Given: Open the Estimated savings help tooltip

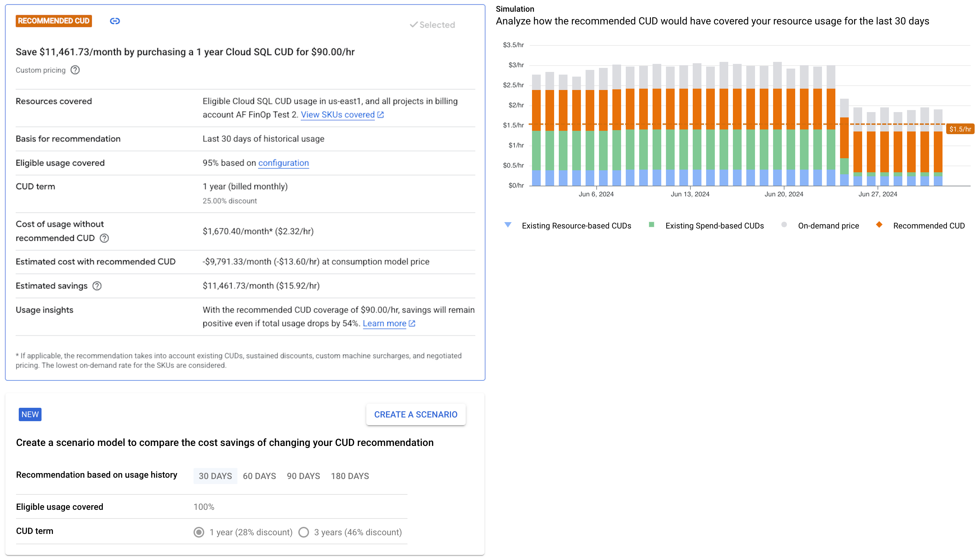Looking at the screenshot, I should (97, 285).
